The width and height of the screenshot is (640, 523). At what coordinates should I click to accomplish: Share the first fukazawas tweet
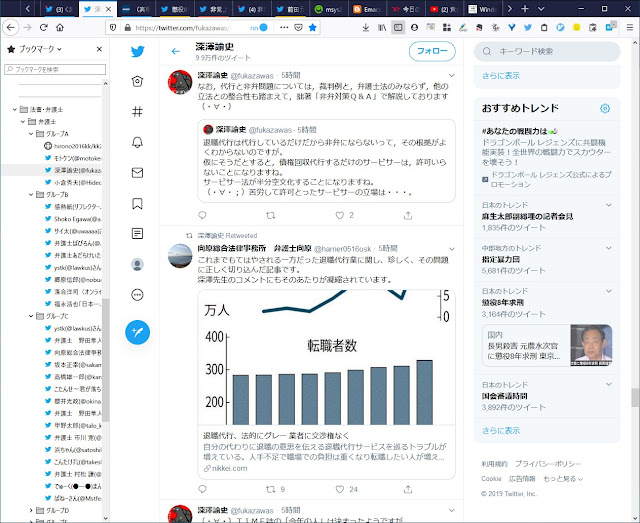408,215
